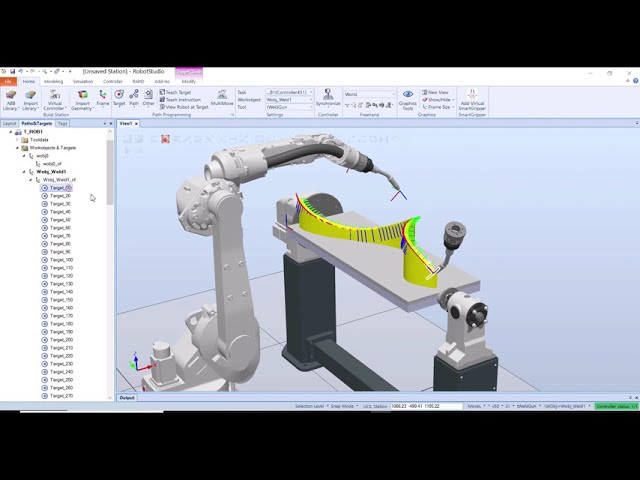Switch to the Controller ribbon tab
Screen dimensions: 640x480
(113, 82)
